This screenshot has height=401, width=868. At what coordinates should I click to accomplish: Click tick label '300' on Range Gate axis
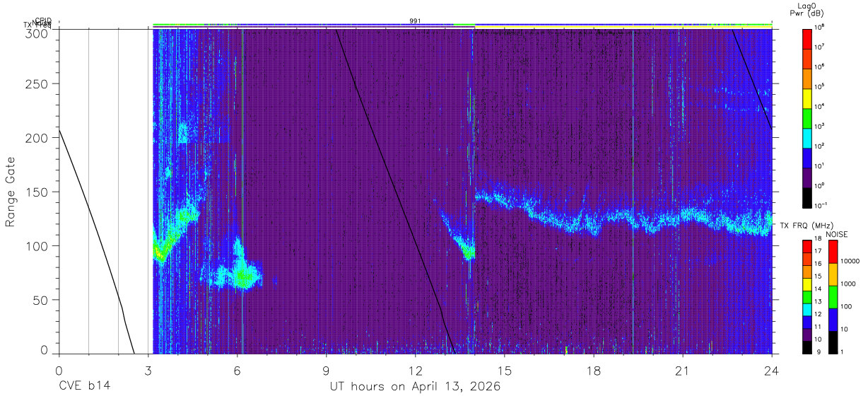pyautogui.click(x=38, y=33)
